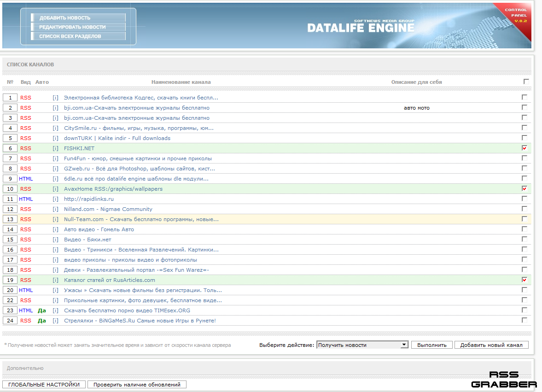Open info [i] for GZweb.ru channel
The width and height of the screenshot is (542, 392).
point(55,169)
